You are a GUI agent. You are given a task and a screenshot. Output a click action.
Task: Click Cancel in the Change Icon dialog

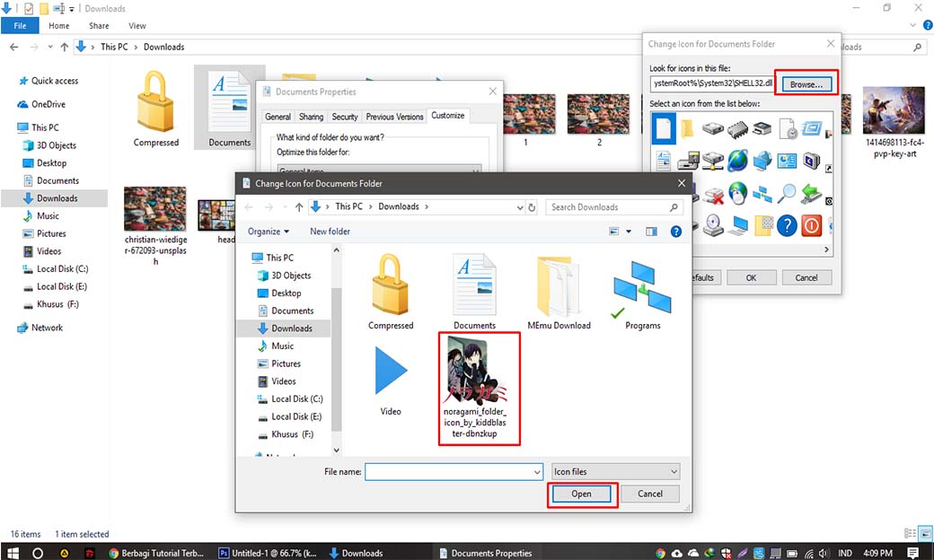806,278
